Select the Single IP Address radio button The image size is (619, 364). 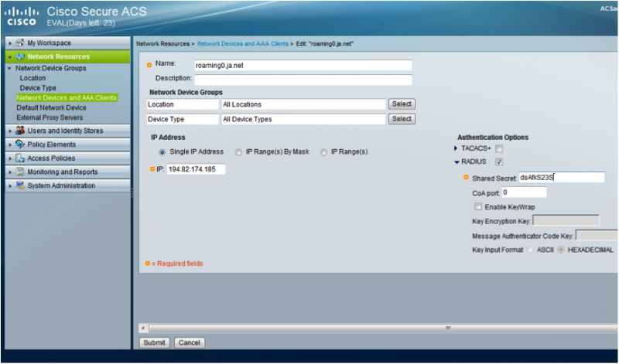(x=162, y=152)
